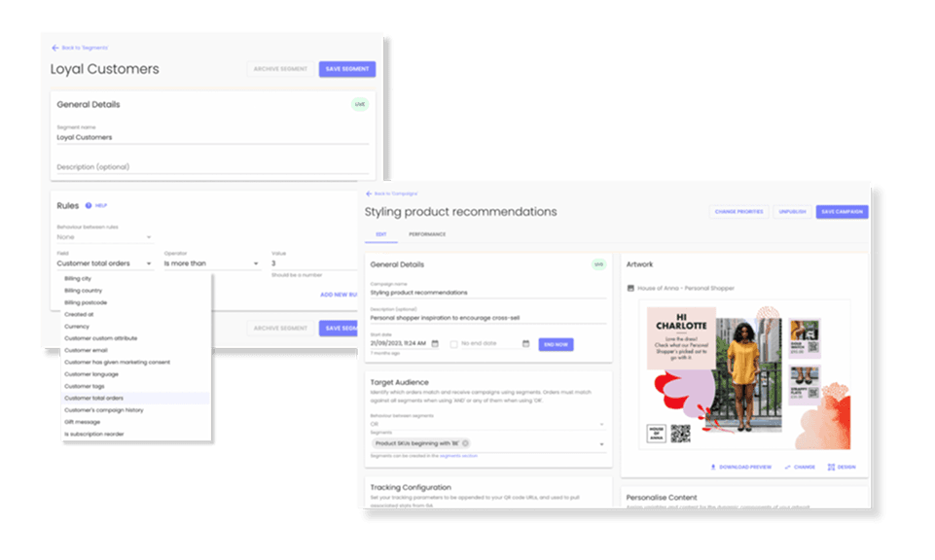Click the Save Campaign button
935x560 pixels.
coord(842,212)
